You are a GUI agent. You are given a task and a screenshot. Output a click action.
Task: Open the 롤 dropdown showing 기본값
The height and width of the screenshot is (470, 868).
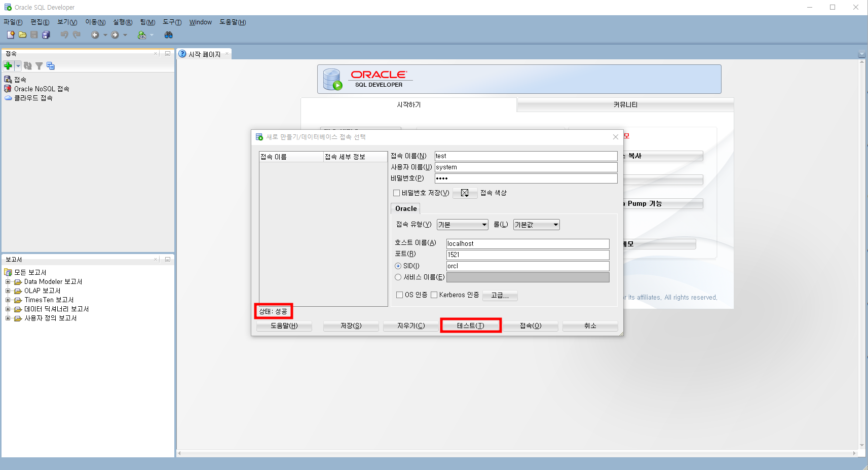click(x=537, y=225)
